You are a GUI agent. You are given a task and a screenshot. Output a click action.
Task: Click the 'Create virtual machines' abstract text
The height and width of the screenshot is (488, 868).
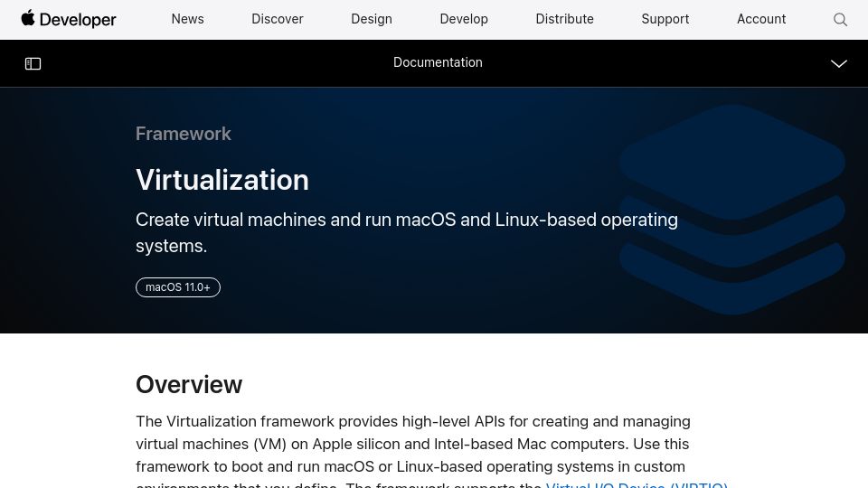[x=406, y=232]
